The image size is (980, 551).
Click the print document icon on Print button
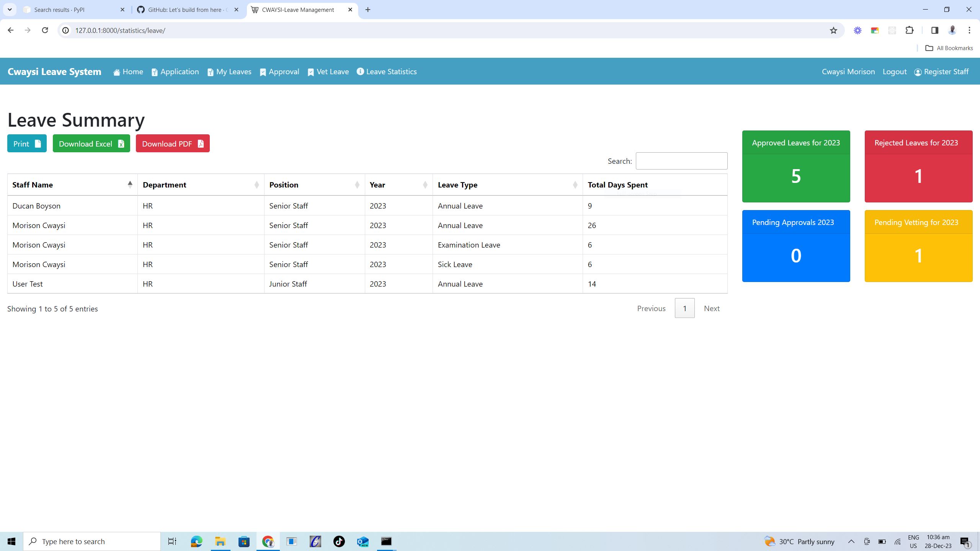pos(37,143)
